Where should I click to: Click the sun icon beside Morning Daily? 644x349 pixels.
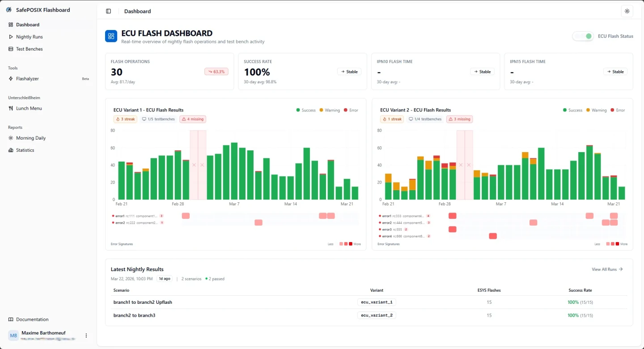click(11, 138)
